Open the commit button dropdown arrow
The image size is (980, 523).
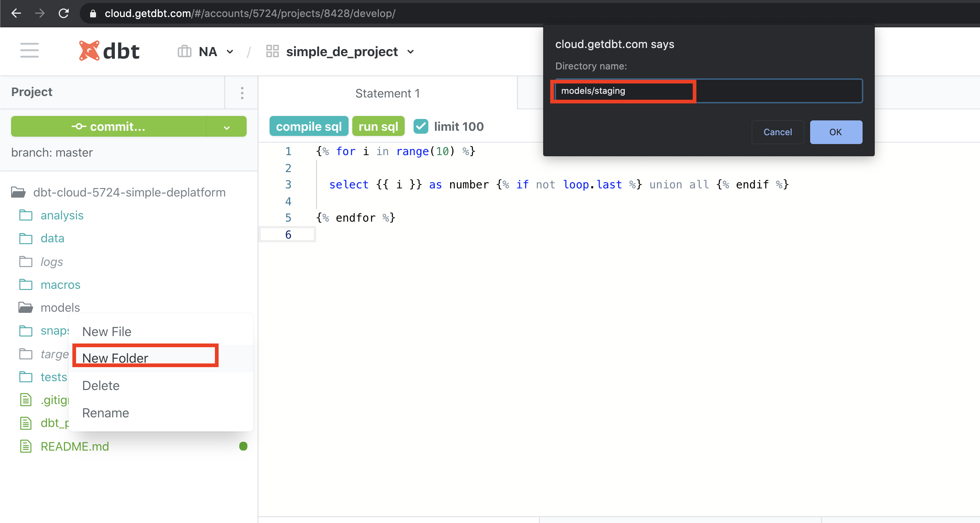coord(227,127)
